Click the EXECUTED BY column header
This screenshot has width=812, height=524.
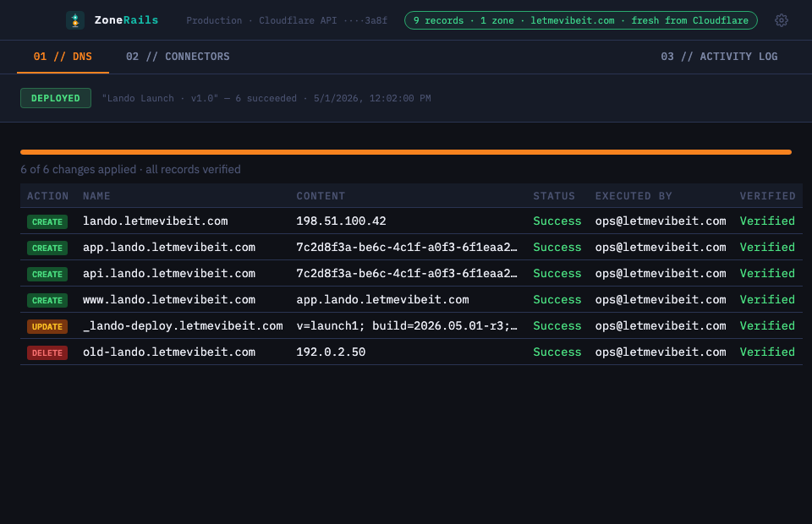click(x=634, y=196)
